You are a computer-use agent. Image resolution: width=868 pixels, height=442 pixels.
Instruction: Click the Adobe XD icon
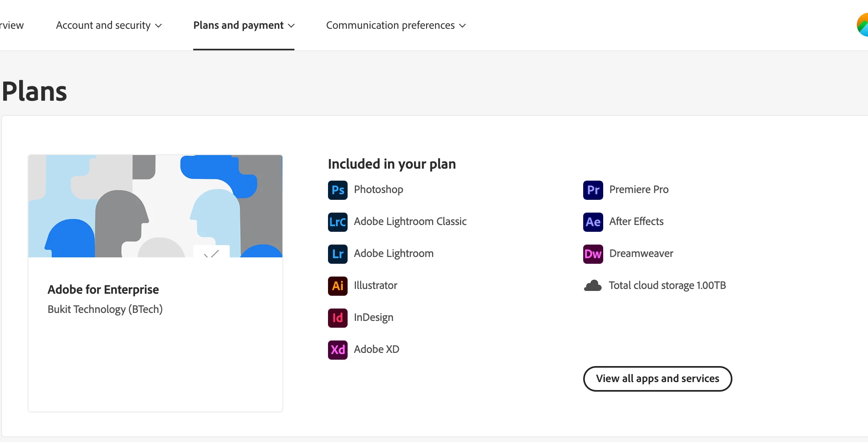(x=338, y=350)
